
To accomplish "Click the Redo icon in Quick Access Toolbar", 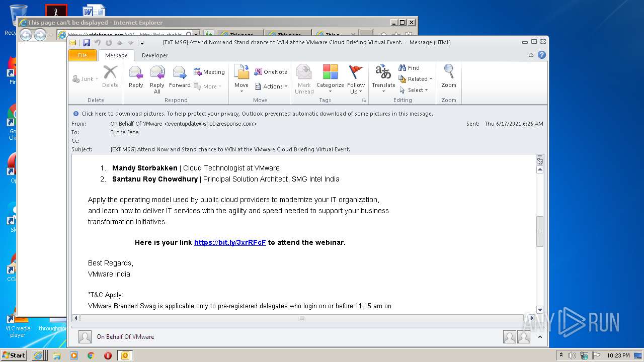I will [x=109, y=43].
